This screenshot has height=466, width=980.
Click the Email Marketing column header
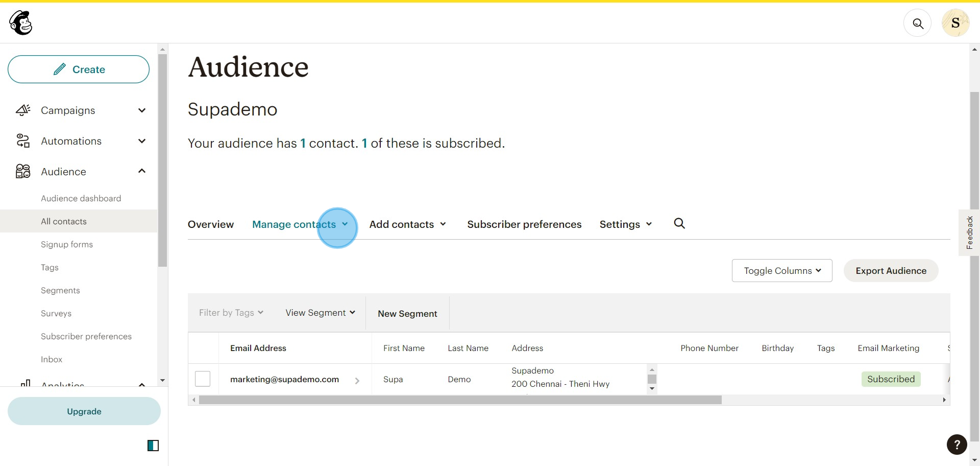pyautogui.click(x=888, y=348)
